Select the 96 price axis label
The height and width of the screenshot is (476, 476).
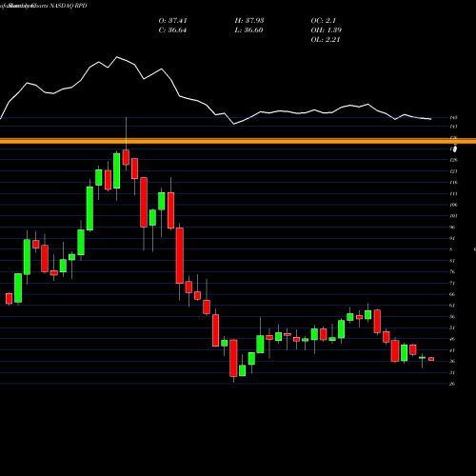tap(452, 228)
